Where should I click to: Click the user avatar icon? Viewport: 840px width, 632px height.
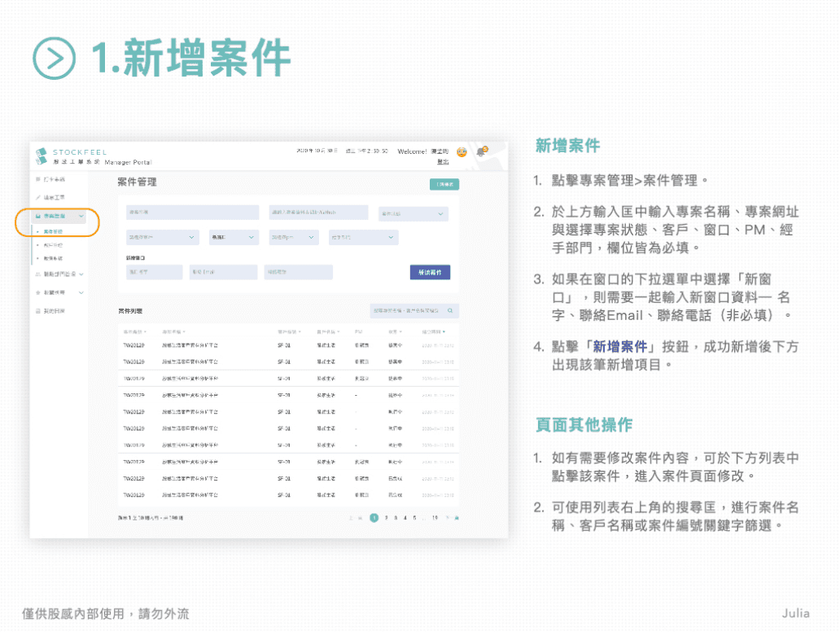462,152
